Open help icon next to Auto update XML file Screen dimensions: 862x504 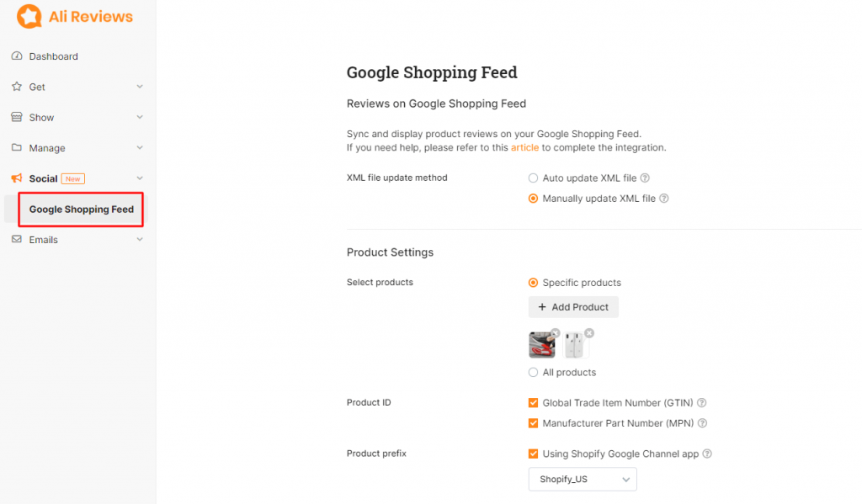645,178
